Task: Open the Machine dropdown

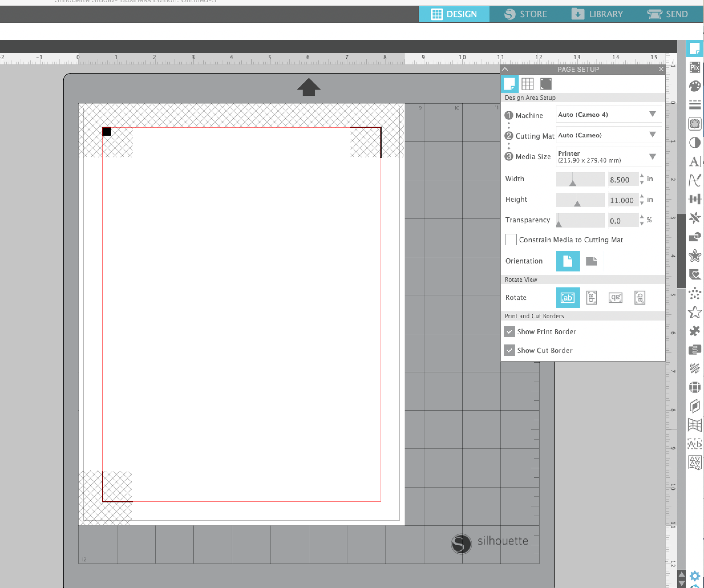Action: pyautogui.click(x=608, y=114)
